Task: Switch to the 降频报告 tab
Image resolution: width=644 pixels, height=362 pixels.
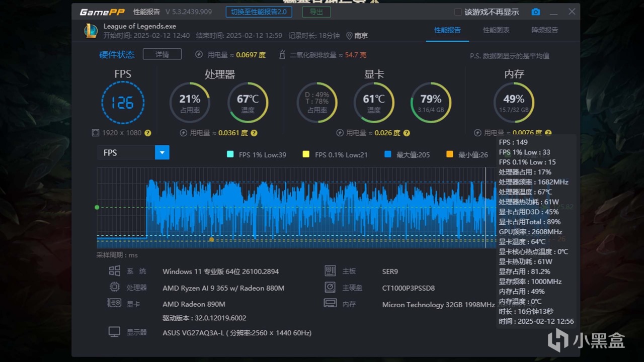Action: pyautogui.click(x=545, y=30)
